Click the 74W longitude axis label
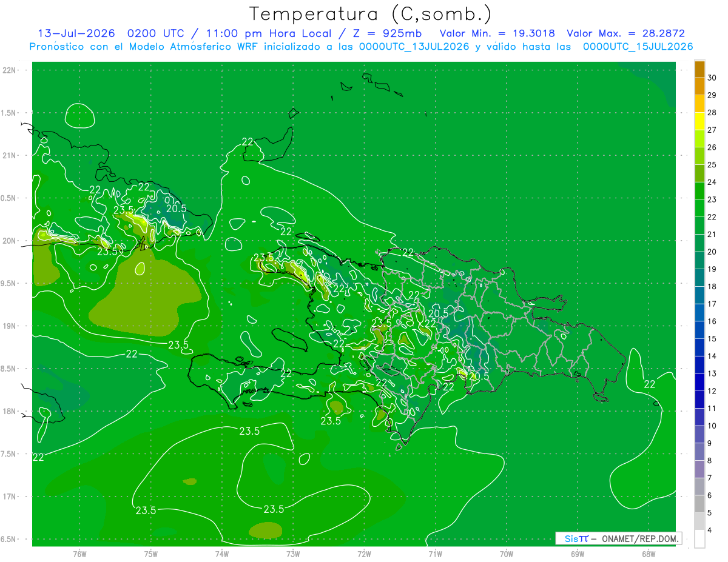728x562 pixels. (222, 554)
